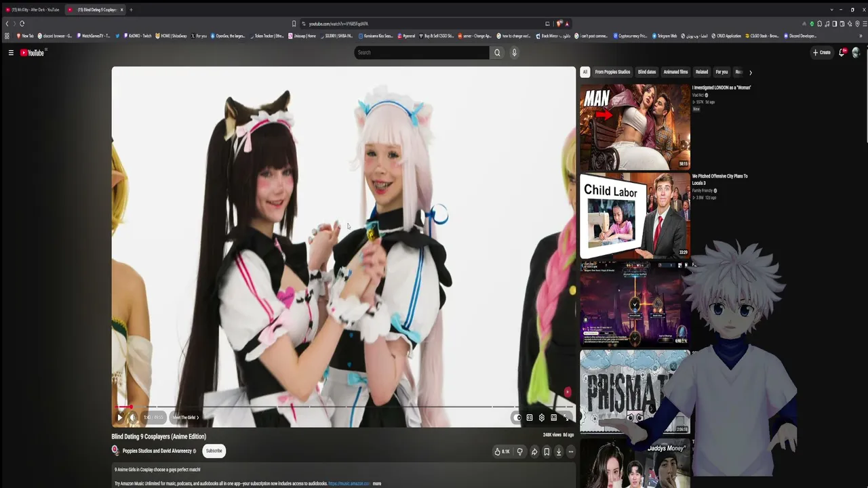This screenshot has height=488, width=868.
Task: Open the notifications bell
Action: point(842,52)
